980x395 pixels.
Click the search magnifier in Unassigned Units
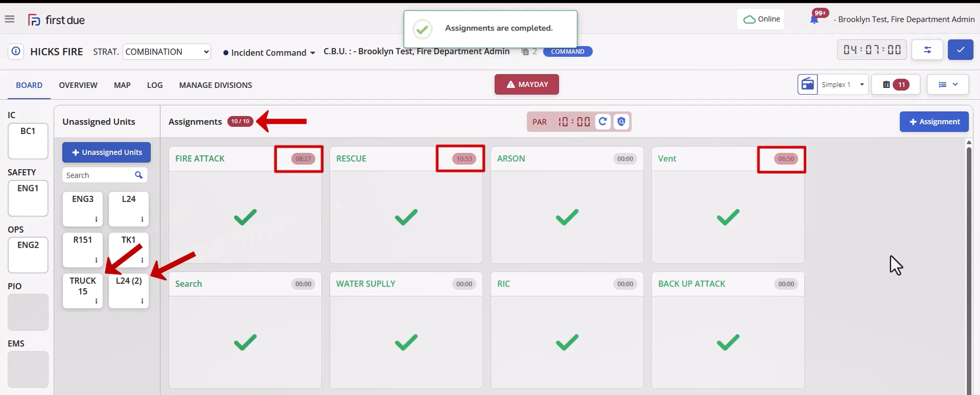(x=139, y=175)
